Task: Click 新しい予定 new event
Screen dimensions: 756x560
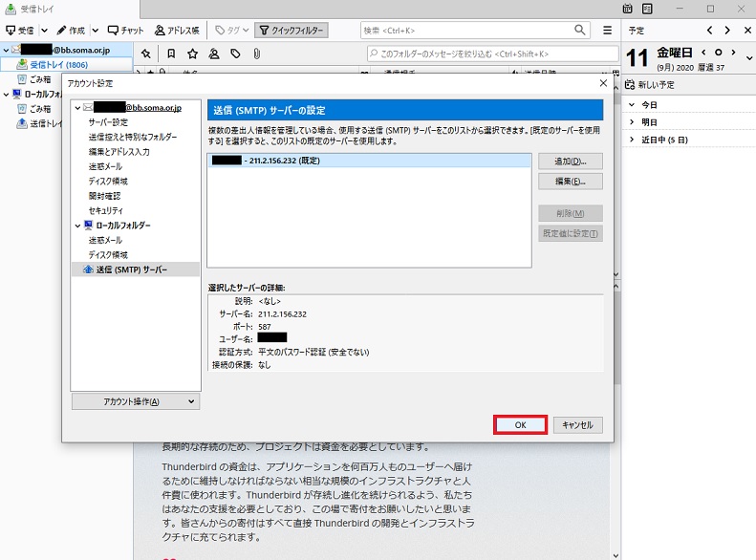Action: [650, 85]
